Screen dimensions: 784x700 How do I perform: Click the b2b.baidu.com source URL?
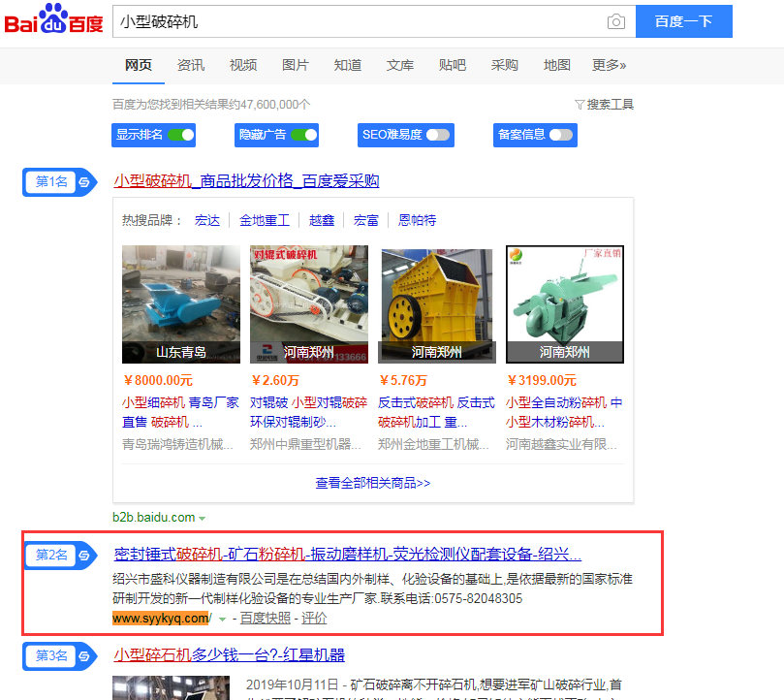153,518
